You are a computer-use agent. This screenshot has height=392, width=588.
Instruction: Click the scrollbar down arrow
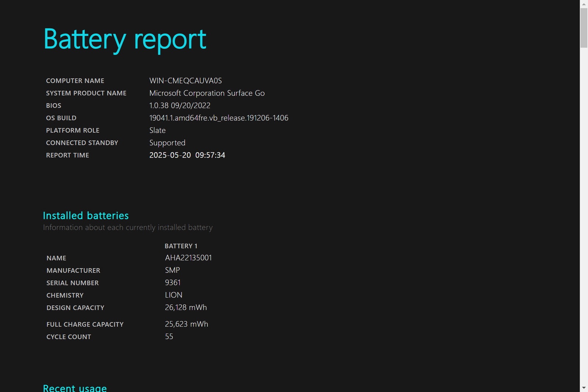[x=584, y=388]
